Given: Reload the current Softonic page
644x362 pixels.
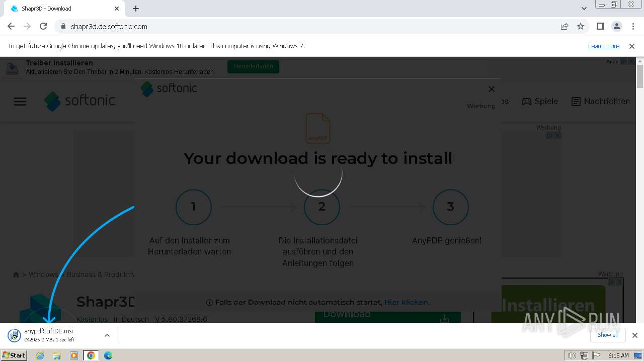Looking at the screenshot, I should [43, 26].
